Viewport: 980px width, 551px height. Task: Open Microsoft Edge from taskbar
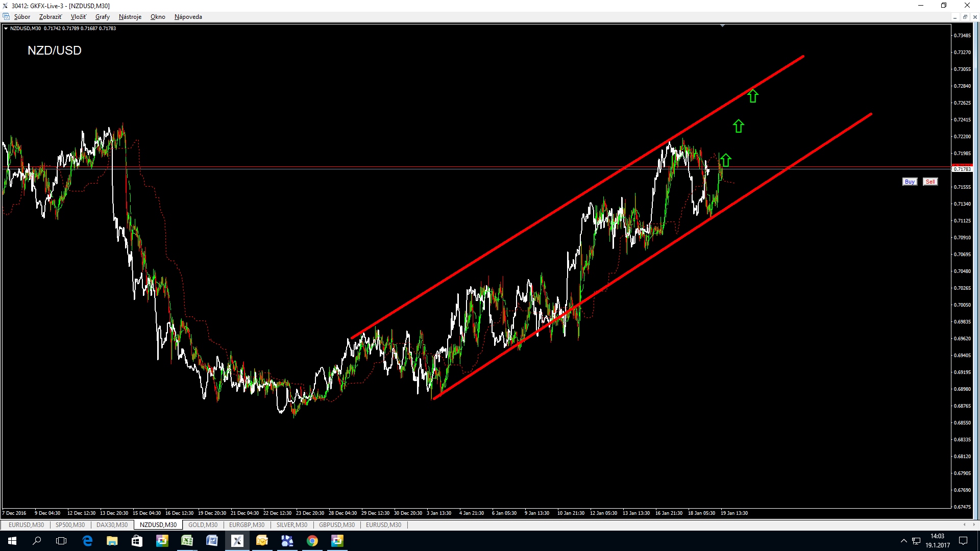pyautogui.click(x=87, y=541)
